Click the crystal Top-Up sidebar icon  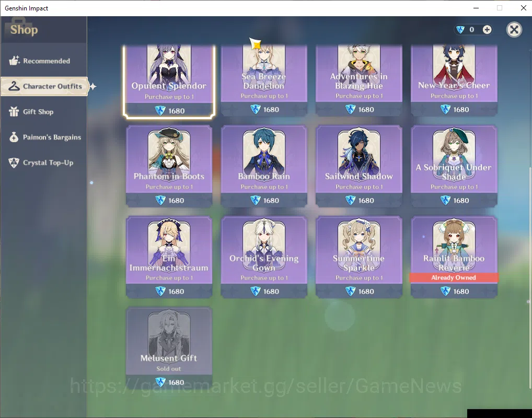point(14,162)
